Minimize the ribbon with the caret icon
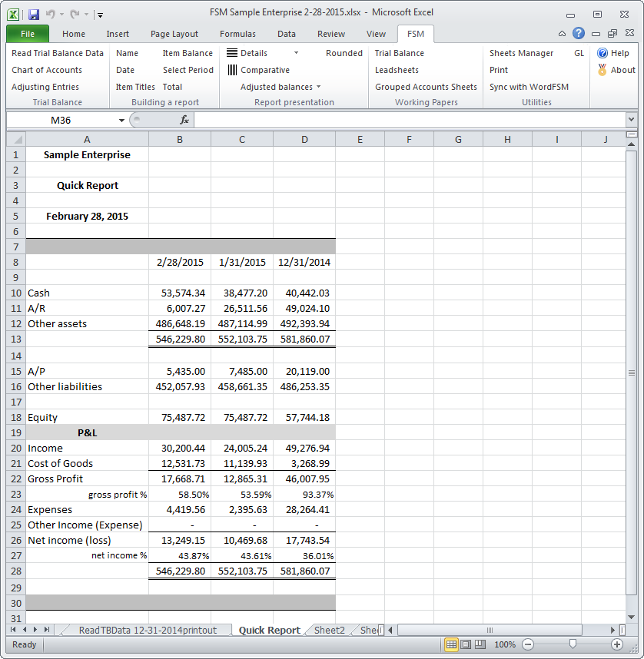Image resolution: width=644 pixels, height=659 pixels. tap(563, 34)
